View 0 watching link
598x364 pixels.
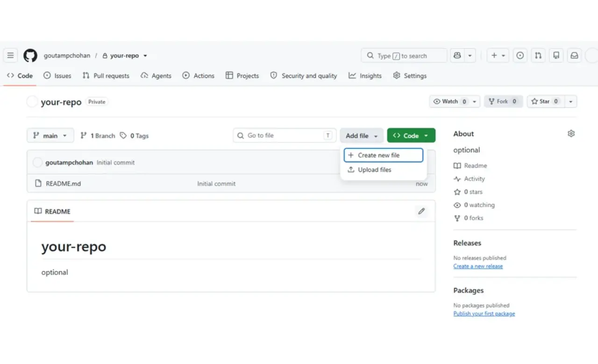pyautogui.click(x=474, y=205)
